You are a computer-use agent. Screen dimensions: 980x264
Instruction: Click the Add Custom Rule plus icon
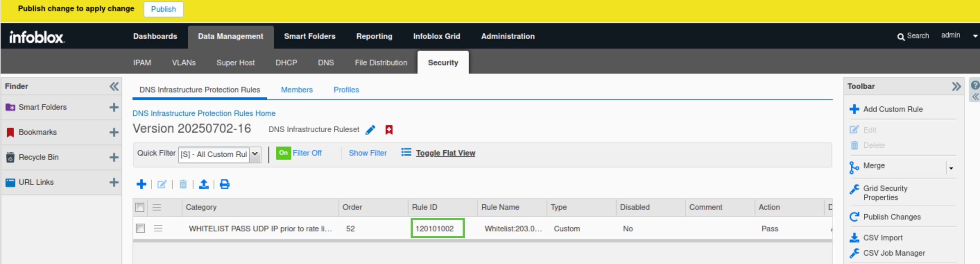pyautogui.click(x=854, y=109)
